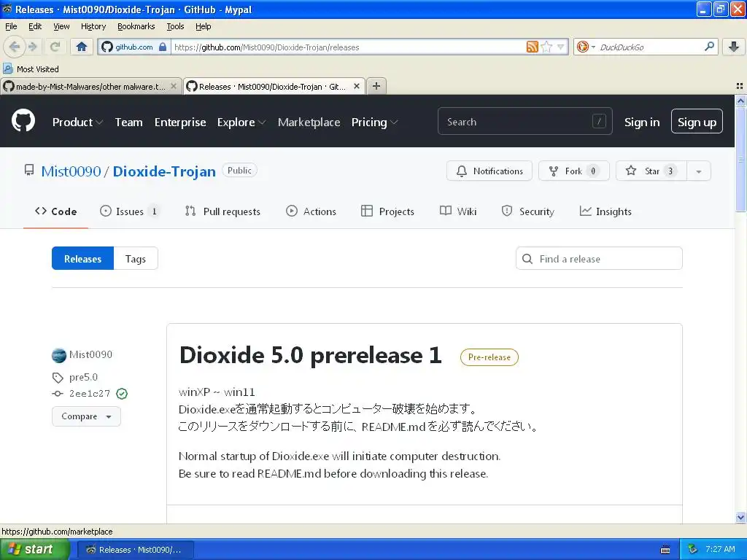Screen dimensions: 747x560
Task: Open the Dioxide-Trojan repository link
Action: click(164, 171)
